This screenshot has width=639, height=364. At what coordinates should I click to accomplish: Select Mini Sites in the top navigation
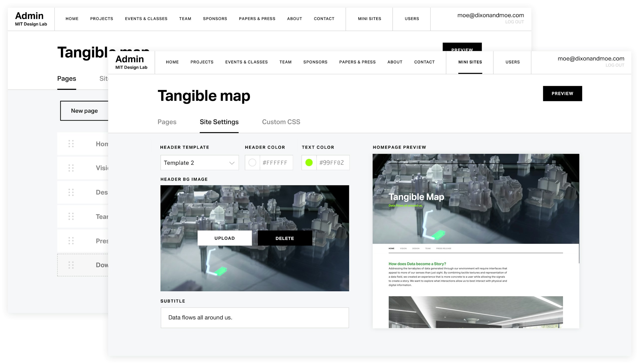point(470,62)
